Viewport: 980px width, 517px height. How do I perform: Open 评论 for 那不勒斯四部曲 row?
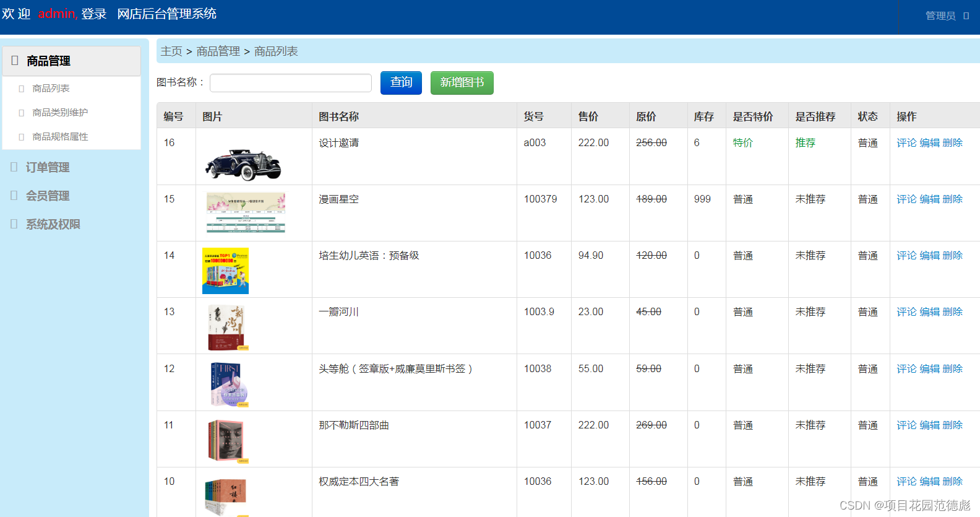(x=906, y=425)
